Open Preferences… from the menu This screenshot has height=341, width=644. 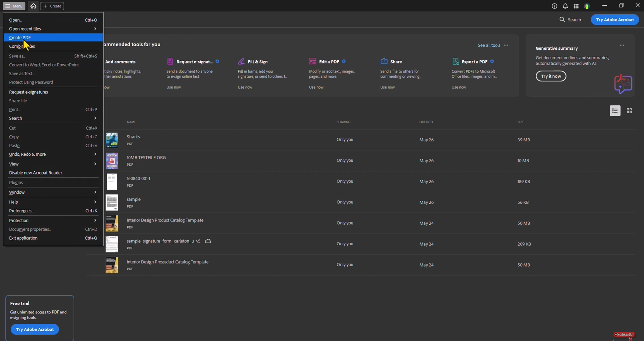(53, 211)
